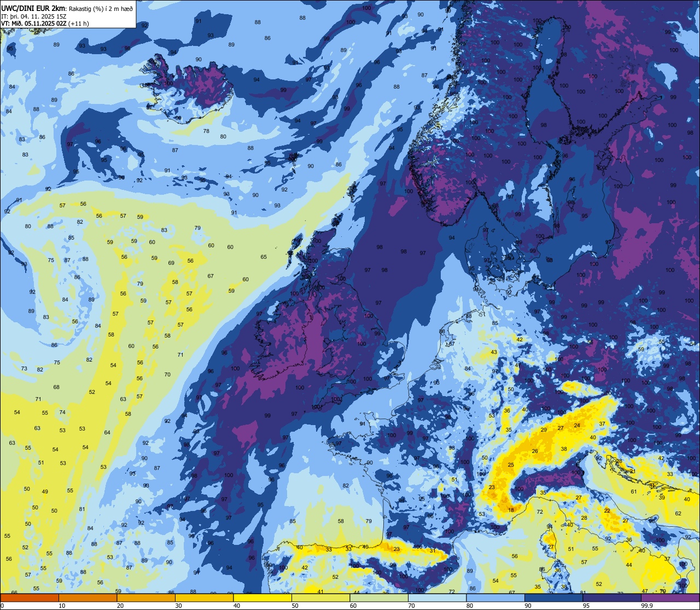
Task: Click the '99.9' legend tick label
Action: pyautogui.click(x=647, y=606)
